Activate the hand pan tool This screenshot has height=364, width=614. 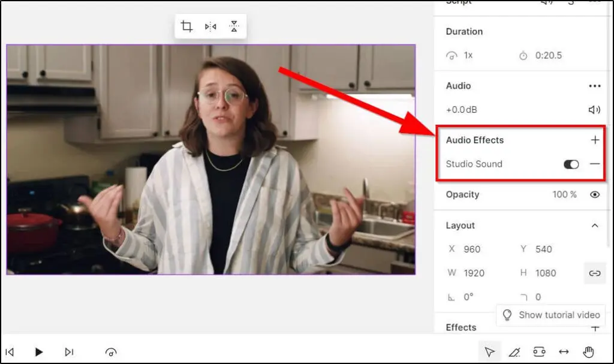click(x=588, y=351)
